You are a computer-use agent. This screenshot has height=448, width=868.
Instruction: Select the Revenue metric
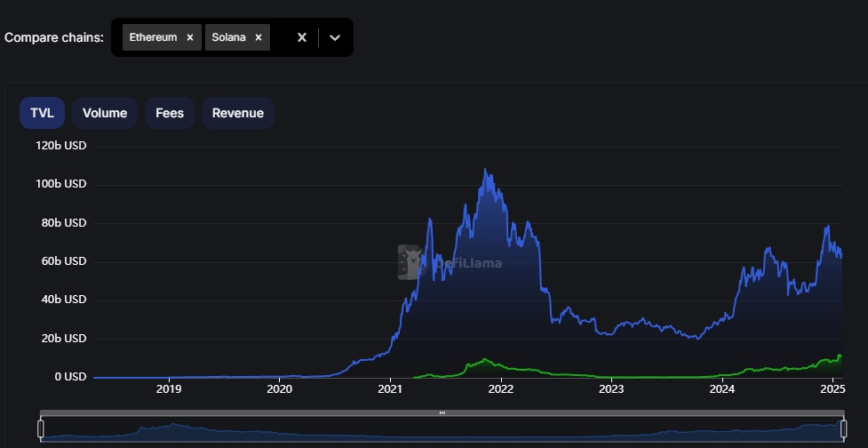[x=237, y=113]
